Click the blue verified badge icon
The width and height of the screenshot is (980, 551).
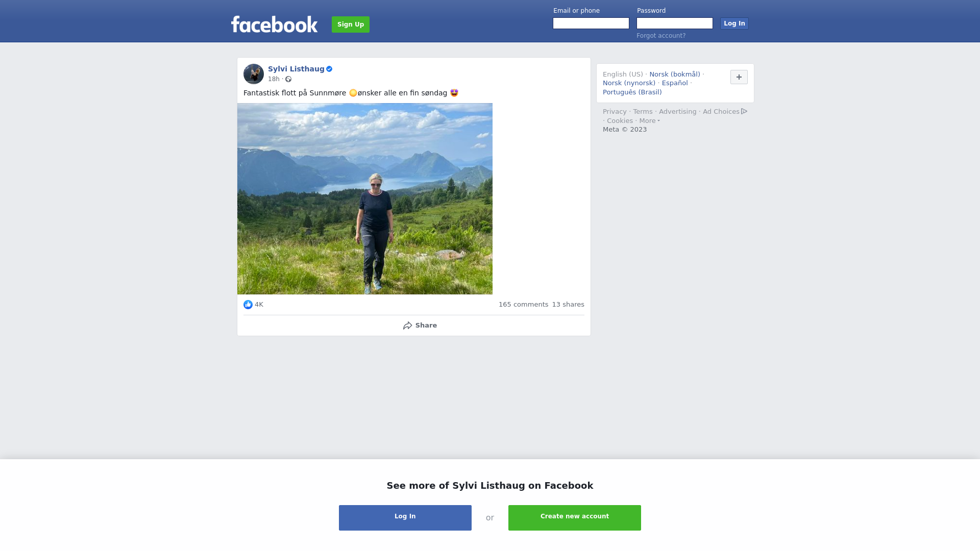pyautogui.click(x=329, y=69)
